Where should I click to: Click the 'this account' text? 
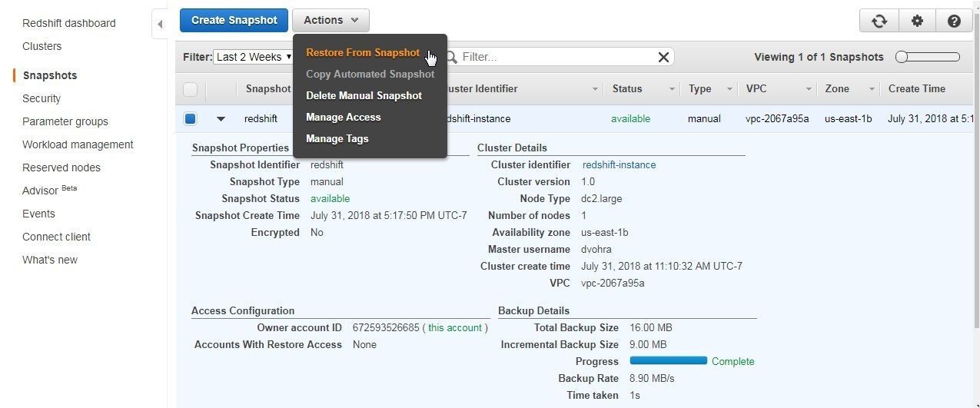(x=455, y=327)
